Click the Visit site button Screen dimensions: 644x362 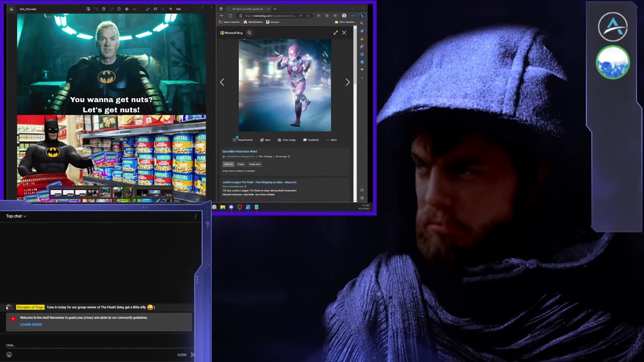pyautogui.click(x=228, y=164)
